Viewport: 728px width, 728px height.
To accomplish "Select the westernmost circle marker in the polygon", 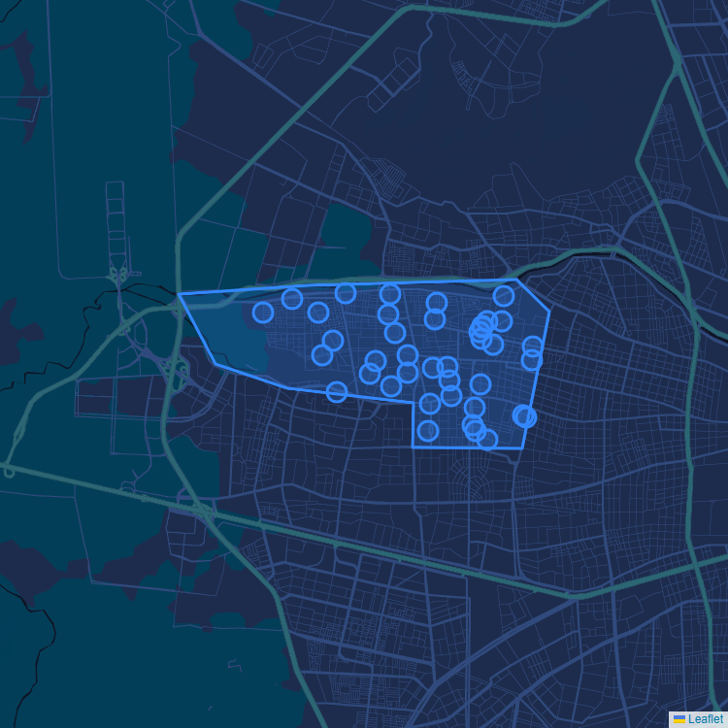I will pos(263,313).
